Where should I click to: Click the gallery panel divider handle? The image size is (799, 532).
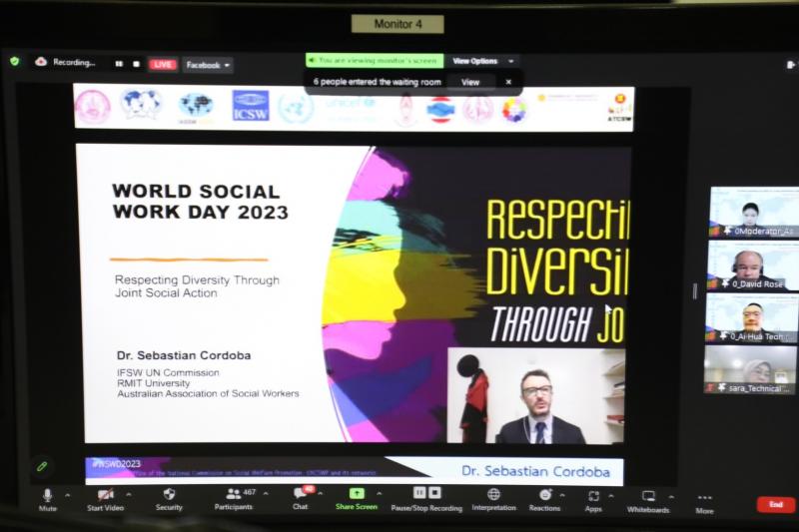695,291
